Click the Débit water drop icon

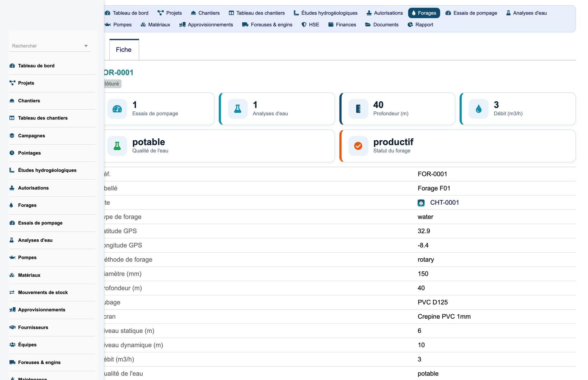click(x=479, y=109)
